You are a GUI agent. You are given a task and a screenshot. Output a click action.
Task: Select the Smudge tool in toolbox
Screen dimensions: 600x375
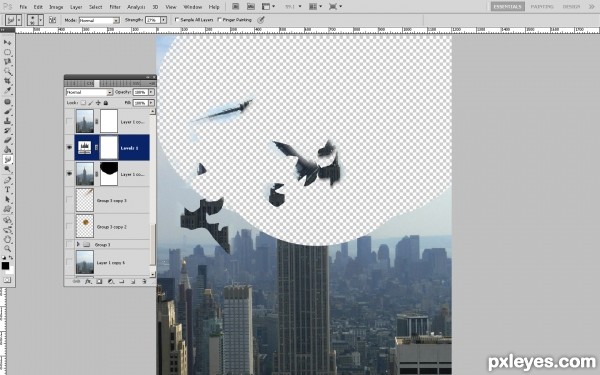point(7,160)
